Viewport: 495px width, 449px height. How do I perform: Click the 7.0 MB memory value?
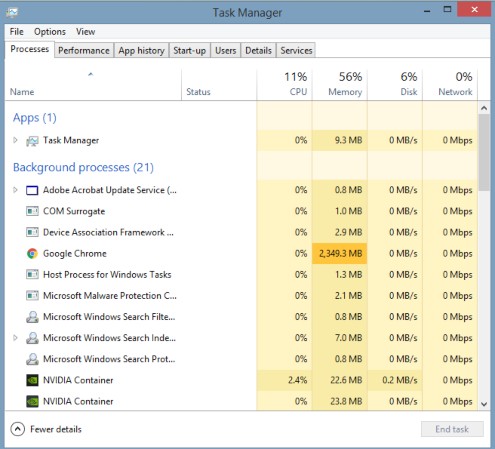pos(340,338)
